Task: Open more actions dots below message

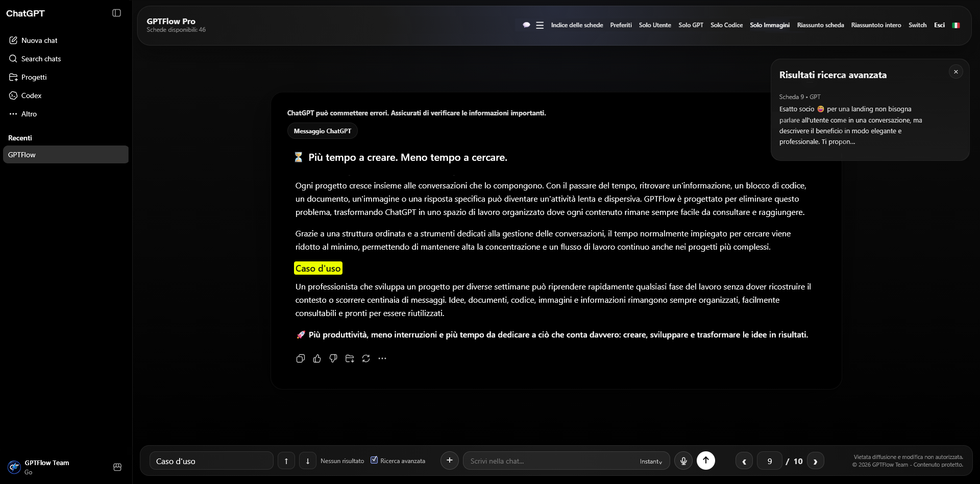Action: click(x=382, y=358)
